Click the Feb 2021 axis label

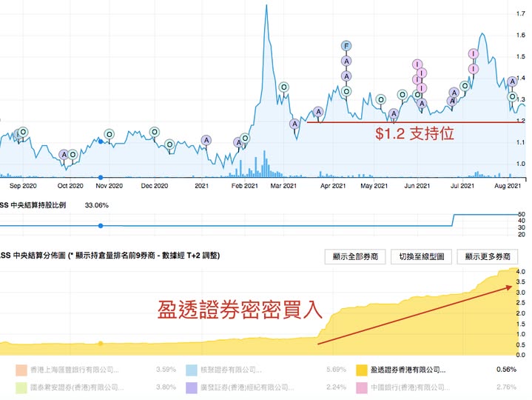click(245, 186)
